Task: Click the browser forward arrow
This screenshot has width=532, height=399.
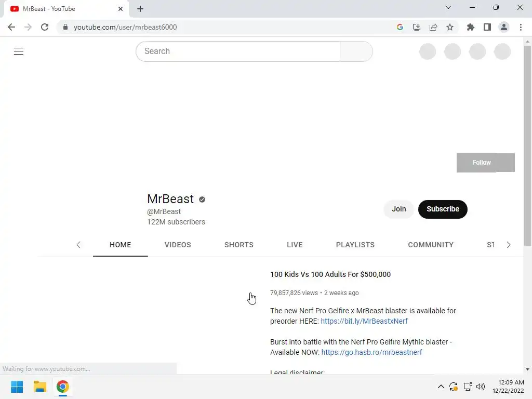Action: coord(28,27)
